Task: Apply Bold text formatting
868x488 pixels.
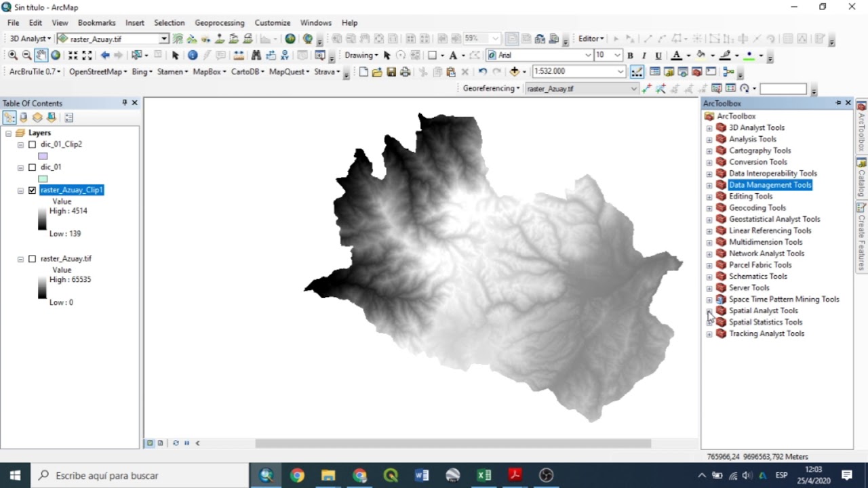Action: point(630,55)
